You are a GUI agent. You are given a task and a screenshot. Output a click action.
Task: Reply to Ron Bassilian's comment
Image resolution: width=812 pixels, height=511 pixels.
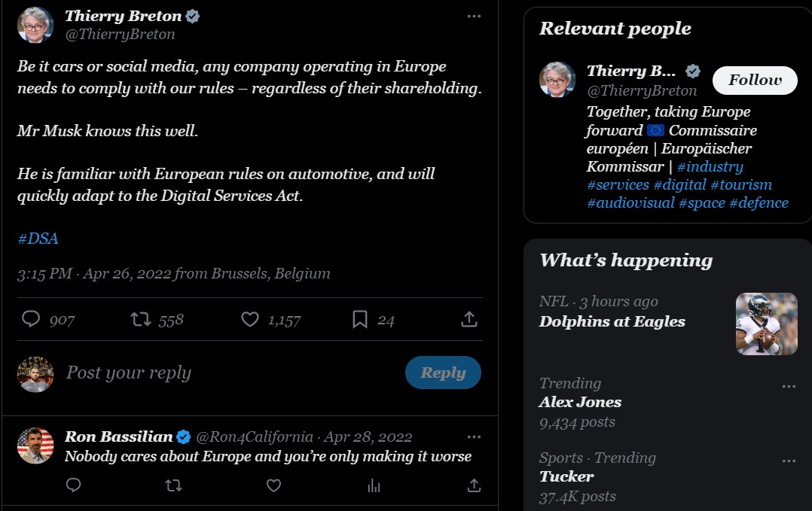pyautogui.click(x=73, y=485)
